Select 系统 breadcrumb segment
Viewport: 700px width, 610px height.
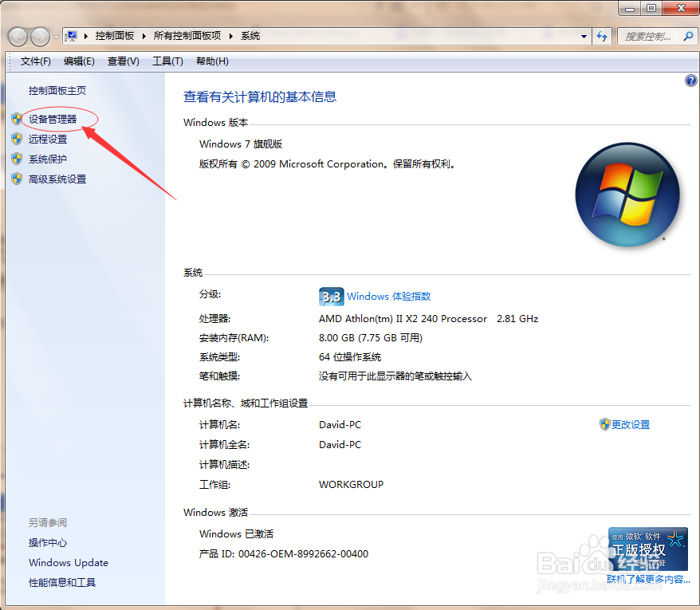tap(250, 36)
